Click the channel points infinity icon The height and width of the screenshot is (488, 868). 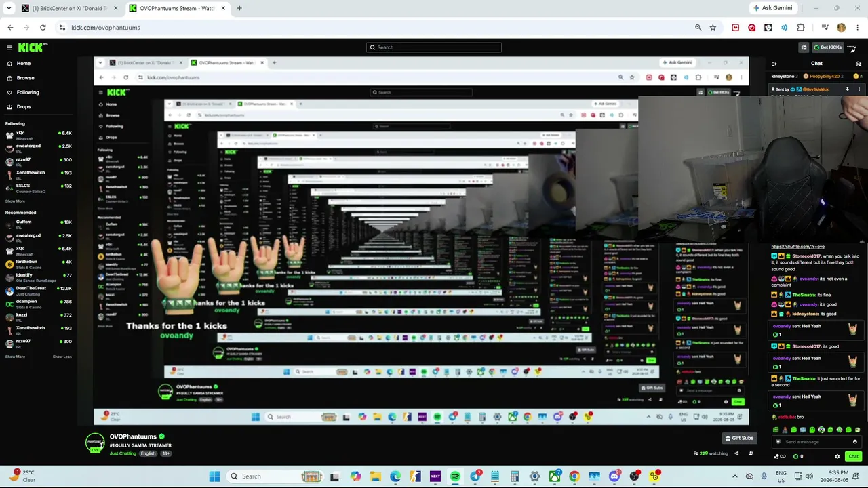point(781,456)
